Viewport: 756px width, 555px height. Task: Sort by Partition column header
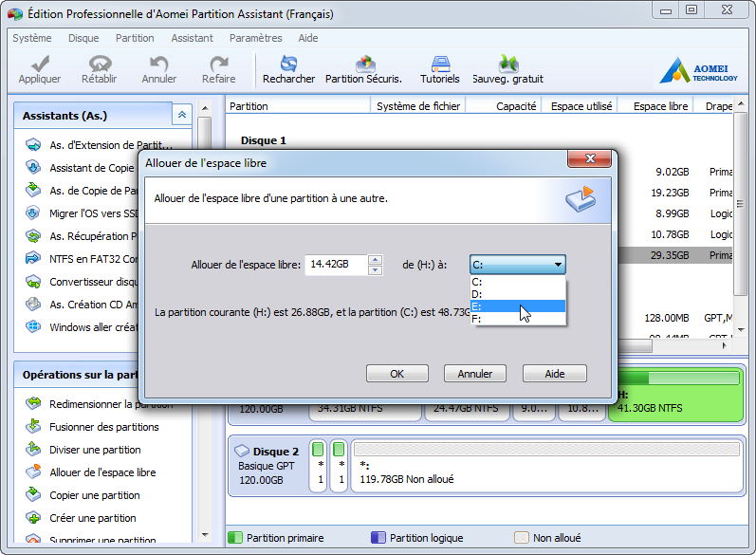(298, 106)
